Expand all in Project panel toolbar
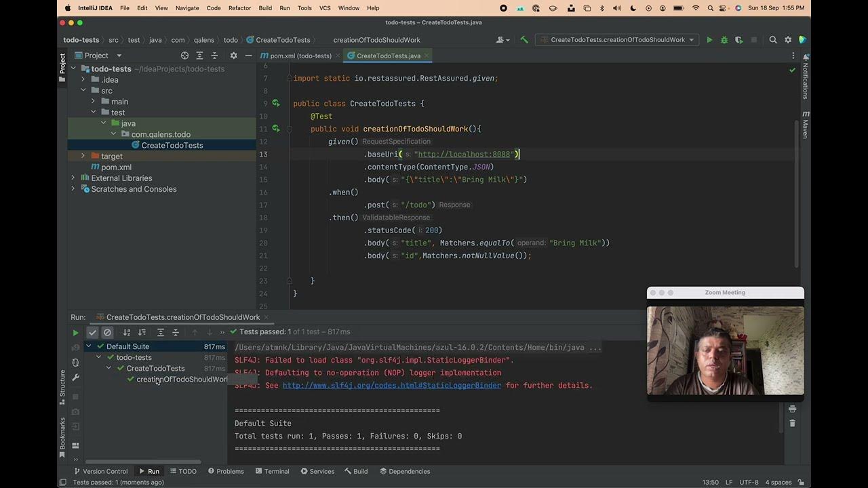 coord(199,56)
